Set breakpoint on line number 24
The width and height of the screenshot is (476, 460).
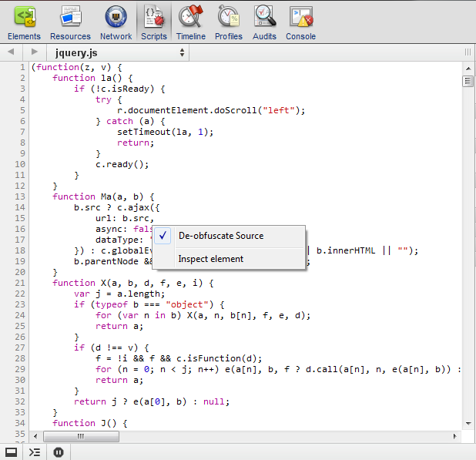pyautogui.click(x=20, y=315)
